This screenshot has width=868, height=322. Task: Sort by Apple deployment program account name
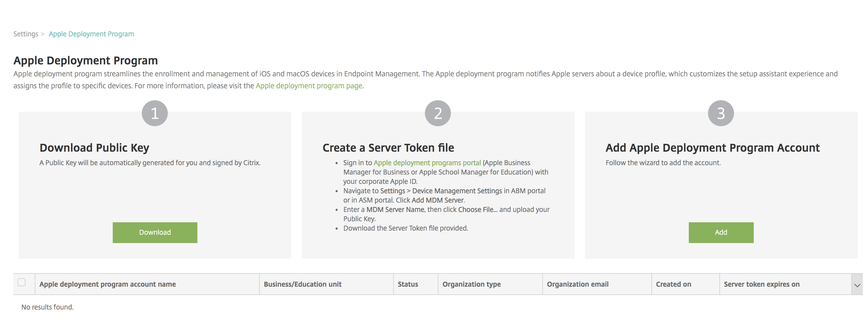click(108, 284)
